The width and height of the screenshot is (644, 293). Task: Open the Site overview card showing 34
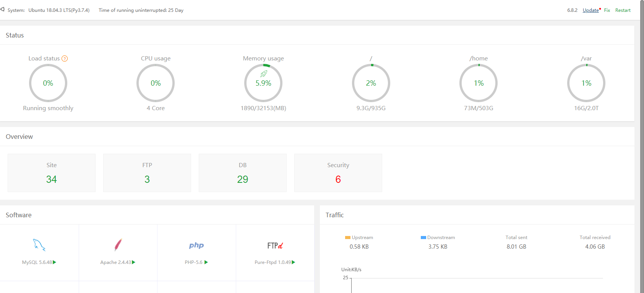coord(52,173)
